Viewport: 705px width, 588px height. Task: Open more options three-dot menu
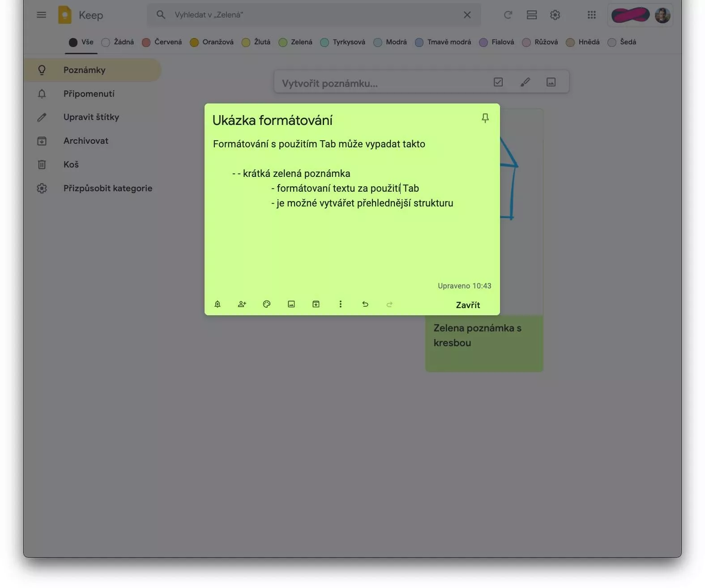click(x=341, y=304)
